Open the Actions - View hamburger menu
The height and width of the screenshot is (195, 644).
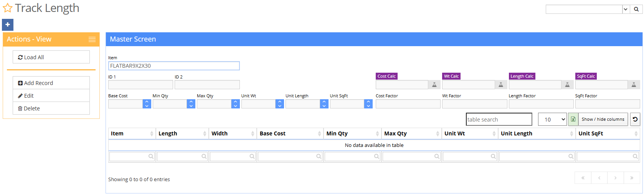[x=92, y=39]
